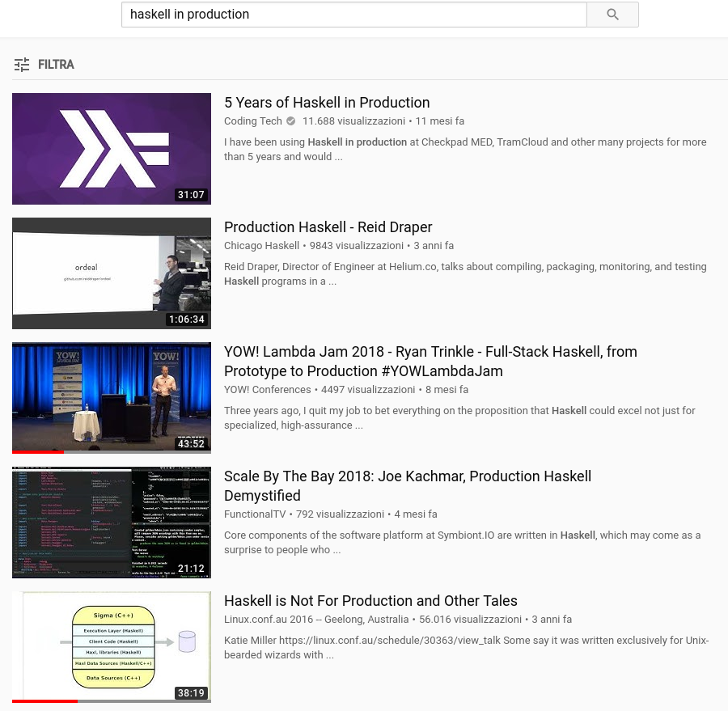Open YOW! Lambda Jam 2018 Ryan Trinkle title
This screenshot has width=728, height=711.
(x=430, y=362)
